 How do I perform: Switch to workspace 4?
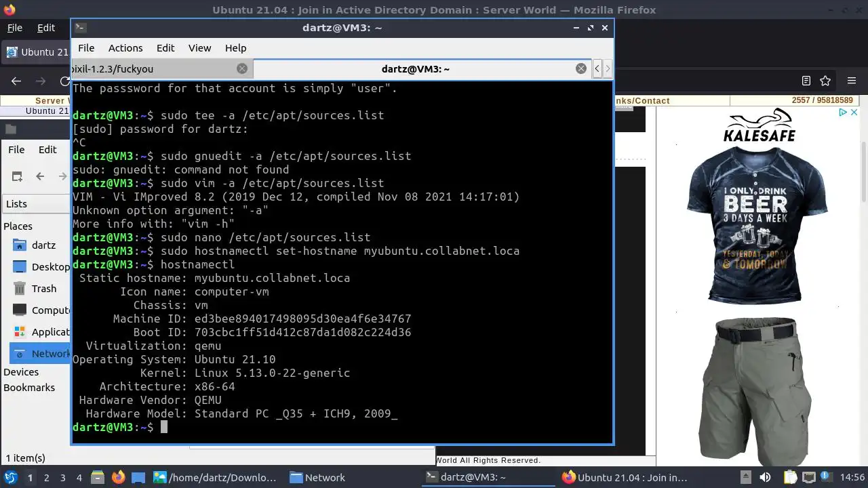point(79,478)
